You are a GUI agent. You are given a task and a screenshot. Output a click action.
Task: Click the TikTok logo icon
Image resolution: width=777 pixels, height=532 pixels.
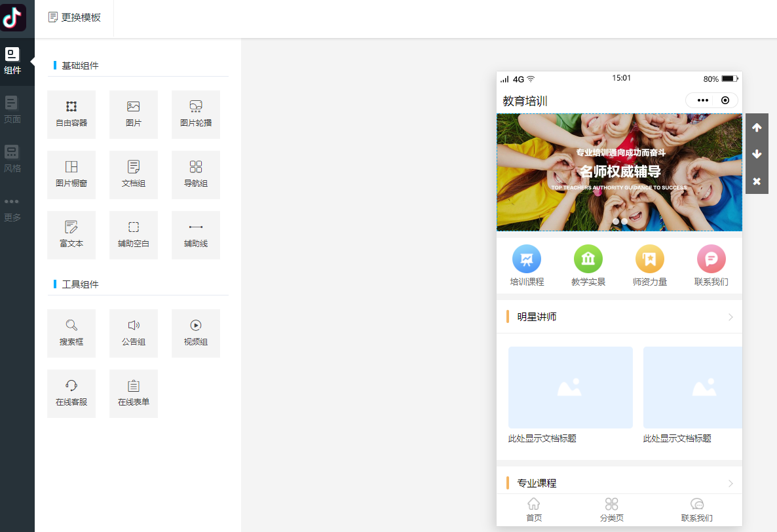(13, 17)
